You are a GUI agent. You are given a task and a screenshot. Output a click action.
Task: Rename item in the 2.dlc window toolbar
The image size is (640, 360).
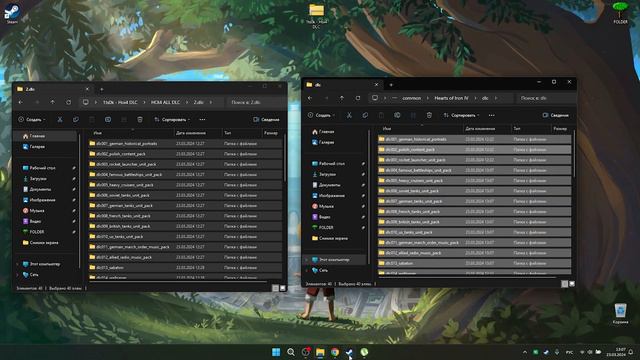coord(108,120)
